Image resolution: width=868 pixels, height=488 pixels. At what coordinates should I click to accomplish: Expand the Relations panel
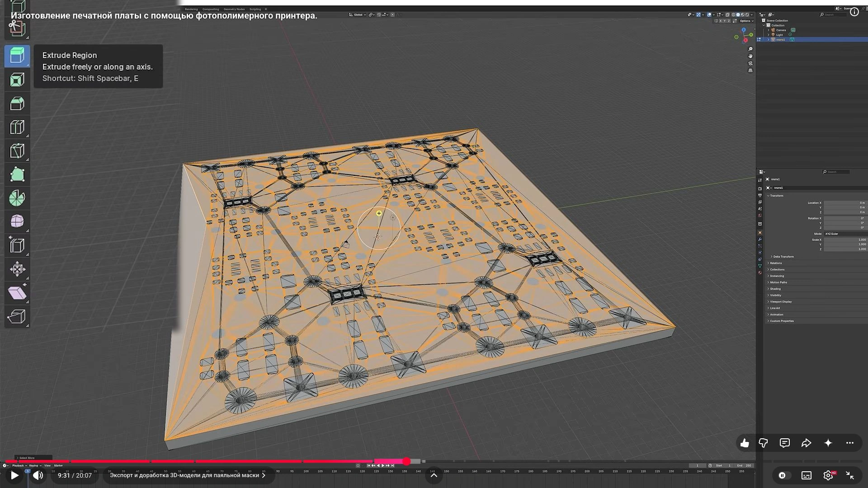pyautogui.click(x=776, y=263)
